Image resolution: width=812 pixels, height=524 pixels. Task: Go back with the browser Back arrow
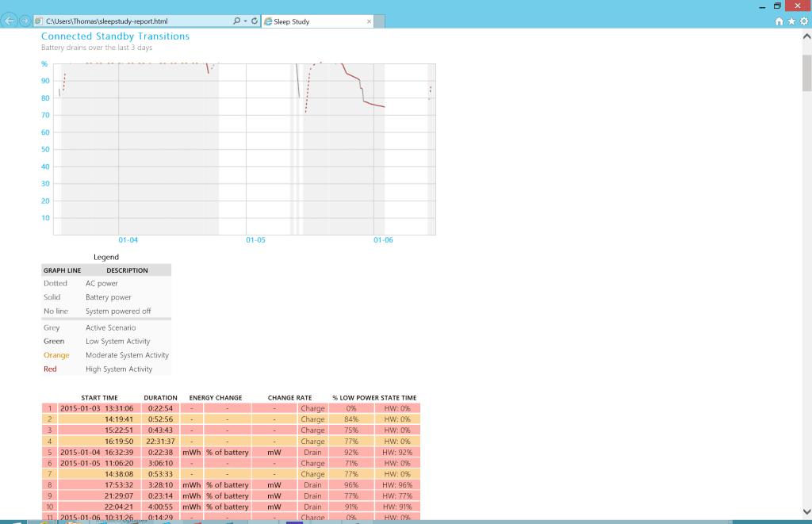click(9, 21)
